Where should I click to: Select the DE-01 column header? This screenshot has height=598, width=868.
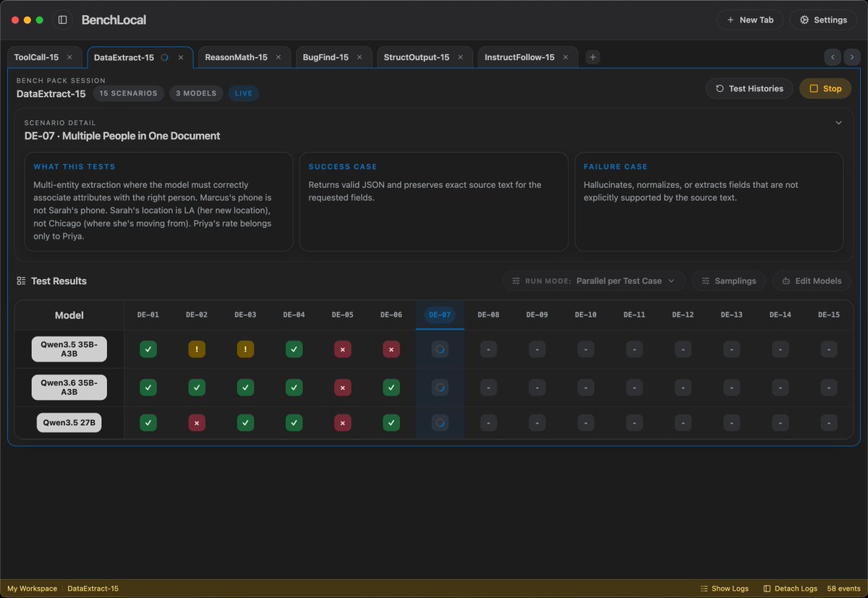coord(148,315)
